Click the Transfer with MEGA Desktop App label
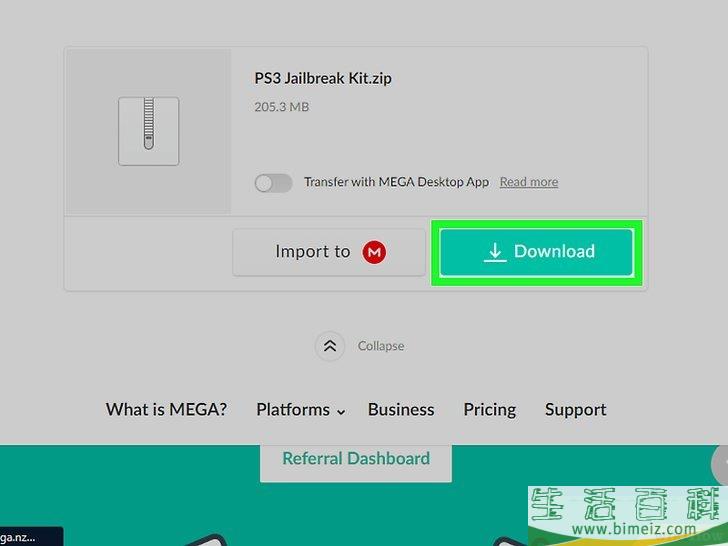This screenshot has width=728, height=546. coord(396,182)
